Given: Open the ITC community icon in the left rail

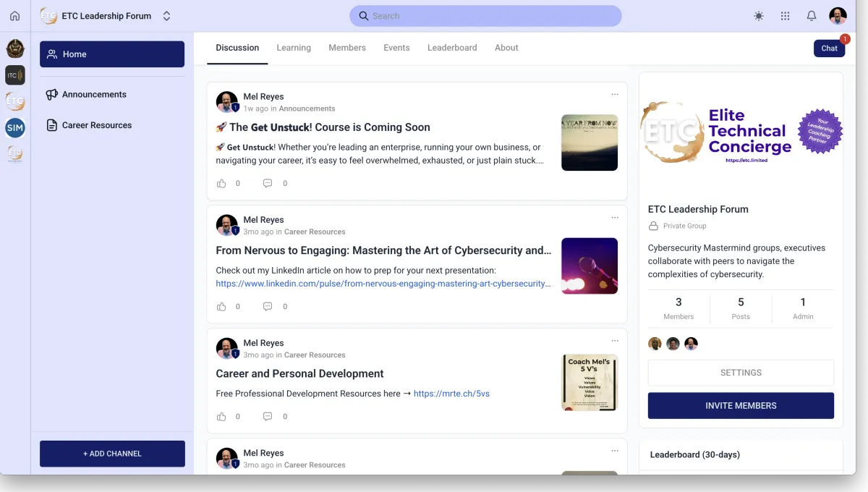Looking at the screenshot, I should coord(15,75).
